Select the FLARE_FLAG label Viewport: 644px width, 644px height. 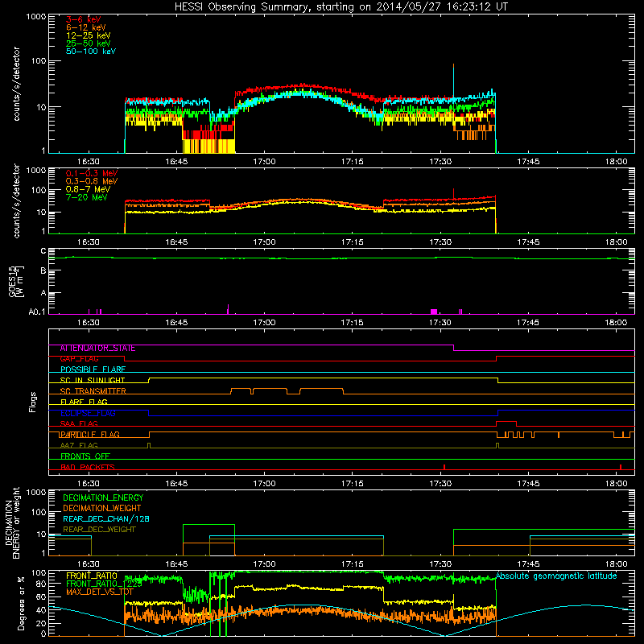point(84,402)
